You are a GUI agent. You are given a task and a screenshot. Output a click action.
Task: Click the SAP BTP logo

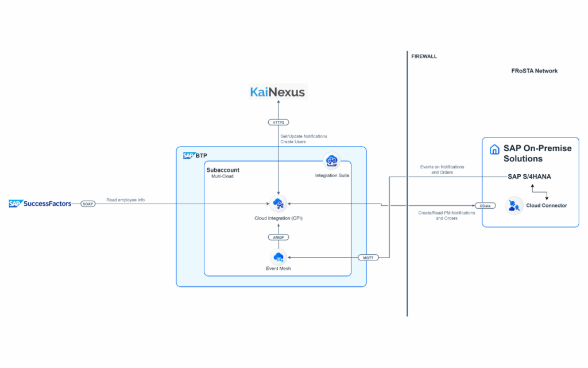[x=195, y=155]
